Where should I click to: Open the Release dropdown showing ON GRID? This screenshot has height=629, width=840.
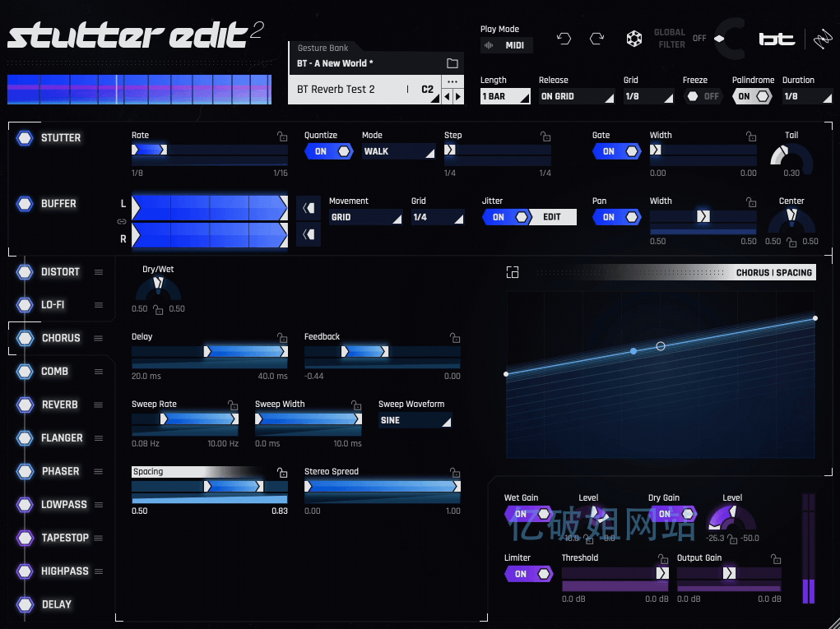coord(576,96)
